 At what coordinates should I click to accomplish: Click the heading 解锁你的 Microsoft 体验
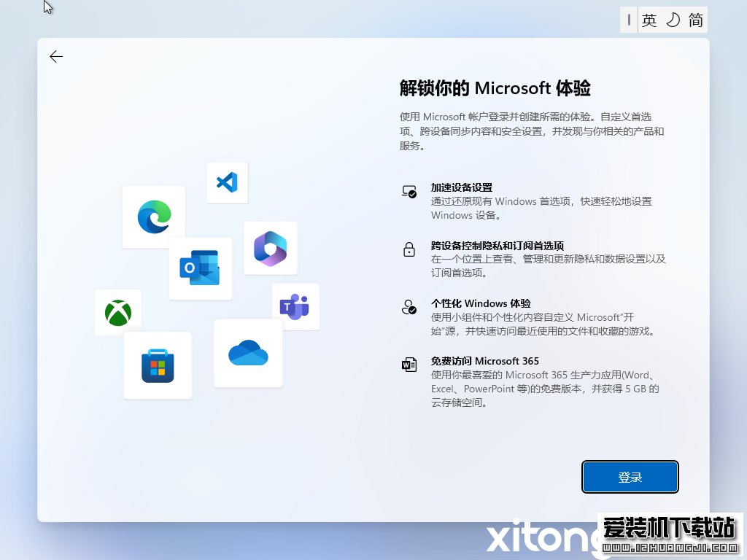[495, 88]
